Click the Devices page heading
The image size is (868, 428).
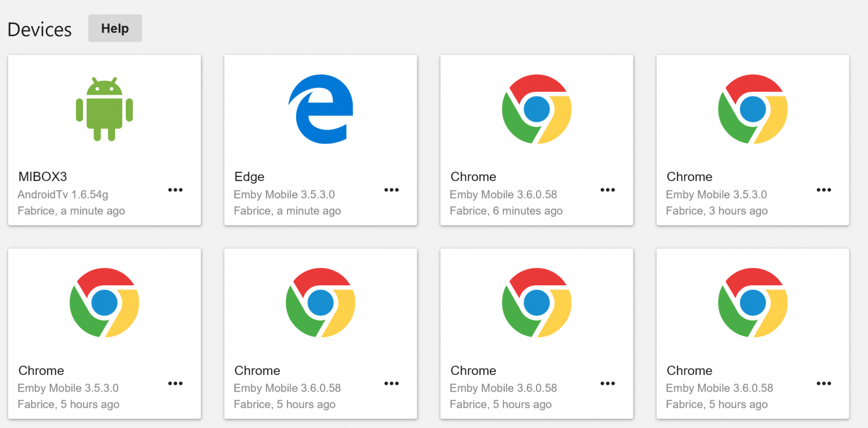coord(40,29)
